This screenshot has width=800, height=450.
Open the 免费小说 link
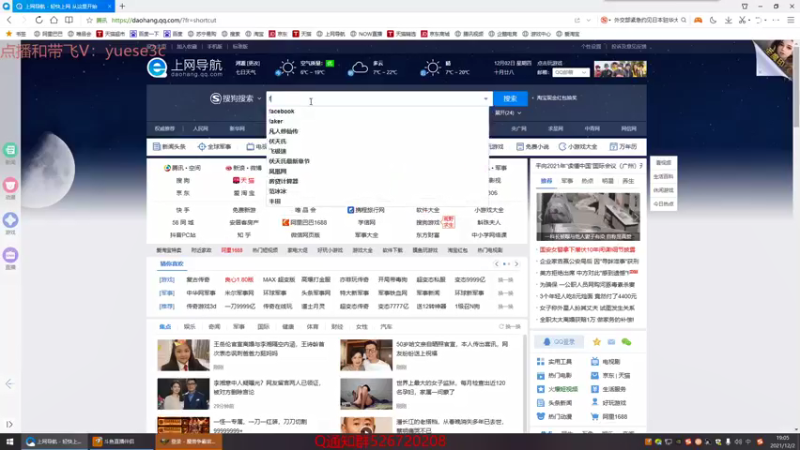(532, 147)
